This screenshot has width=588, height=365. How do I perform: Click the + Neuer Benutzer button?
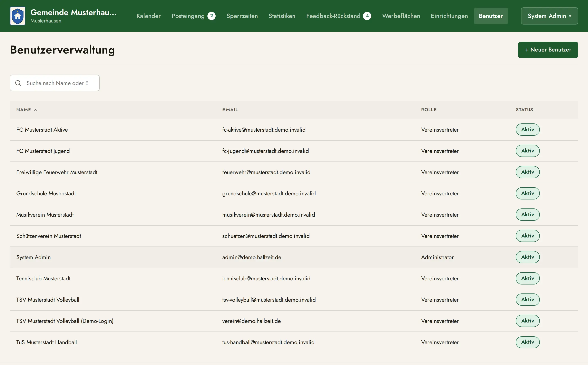click(548, 50)
